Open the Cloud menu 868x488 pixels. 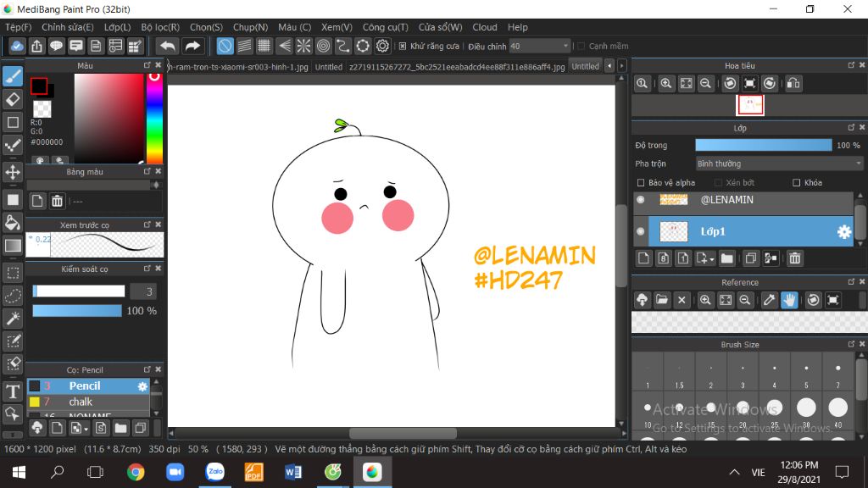pyautogui.click(x=484, y=27)
